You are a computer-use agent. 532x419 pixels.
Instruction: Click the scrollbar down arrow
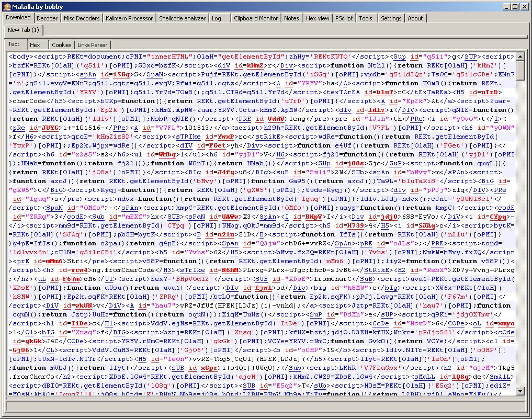(520, 391)
